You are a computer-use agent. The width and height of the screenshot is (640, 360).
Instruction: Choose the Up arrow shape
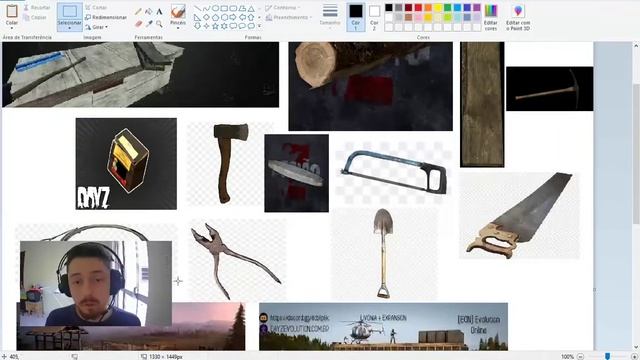251,17
